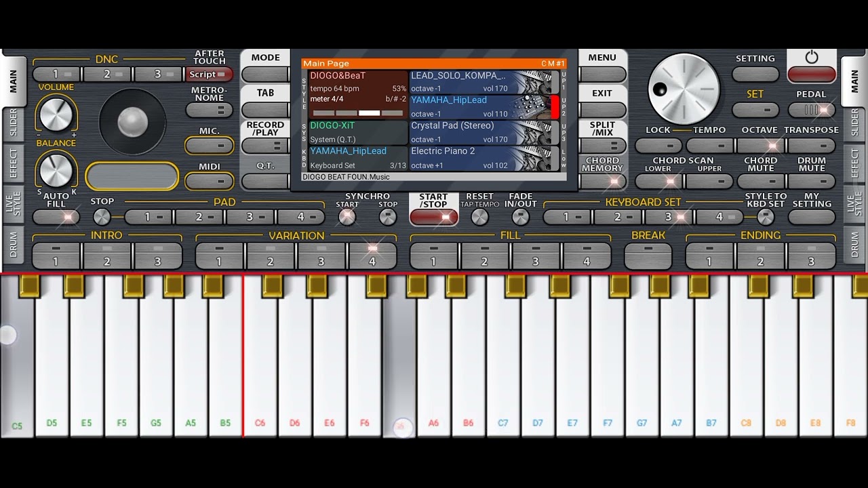The width and height of the screenshot is (868, 488).
Task: Toggle the Auto Fill button
Action: 56,217
